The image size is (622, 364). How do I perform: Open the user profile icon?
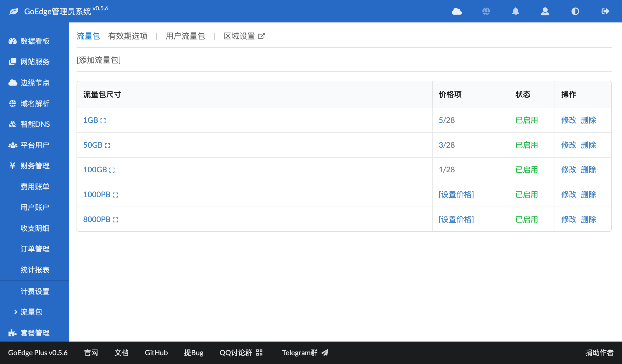545,12
